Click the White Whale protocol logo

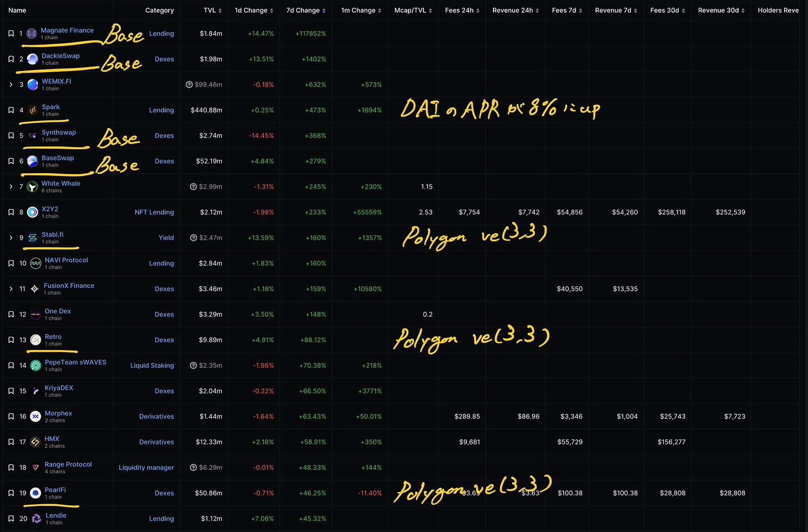[33, 187]
